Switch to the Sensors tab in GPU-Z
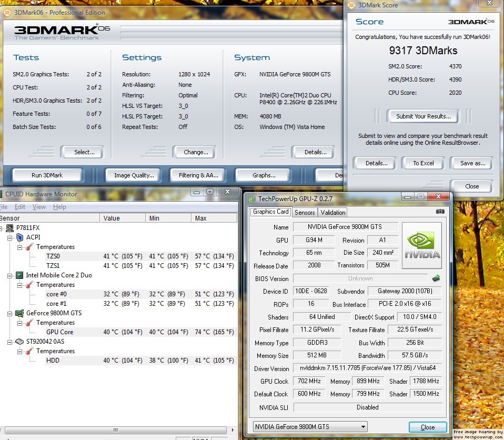 [x=305, y=212]
